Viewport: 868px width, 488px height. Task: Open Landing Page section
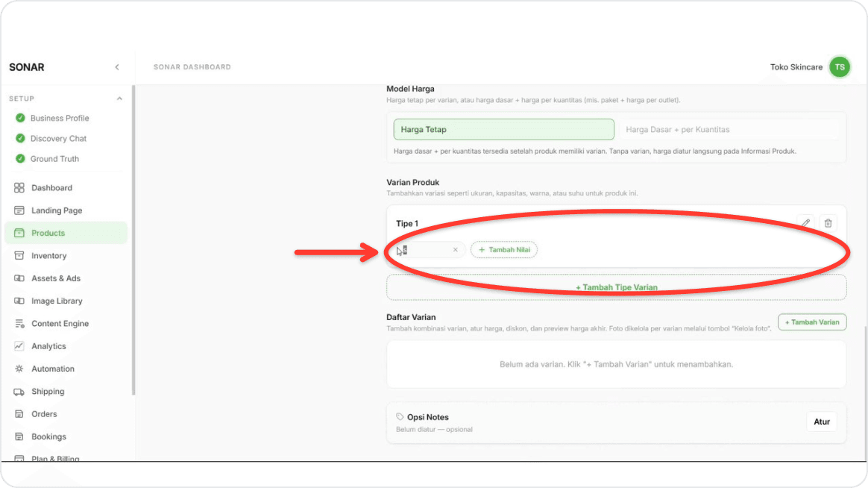click(57, 210)
